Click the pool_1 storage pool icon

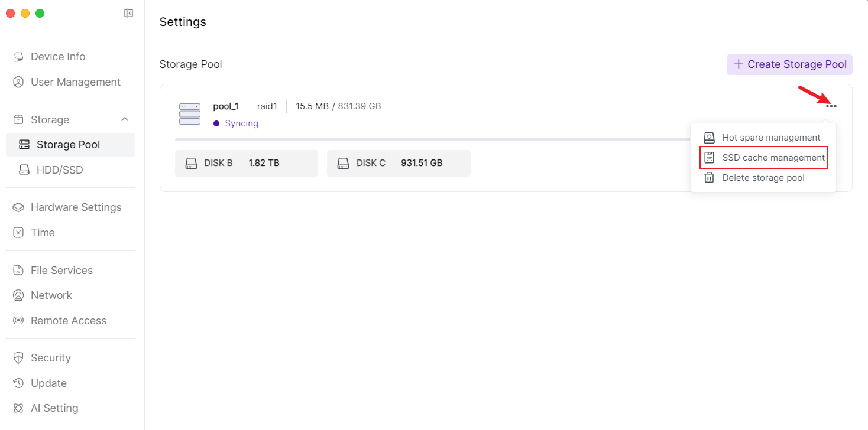click(x=190, y=114)
